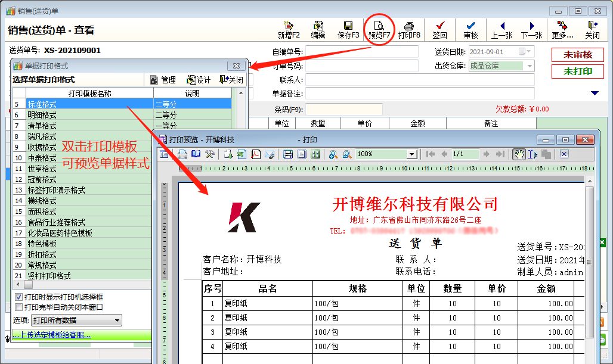The image size is (613, 364).
Task: Click the 金额 column header in main table
Action: click(x=417, y=123)
